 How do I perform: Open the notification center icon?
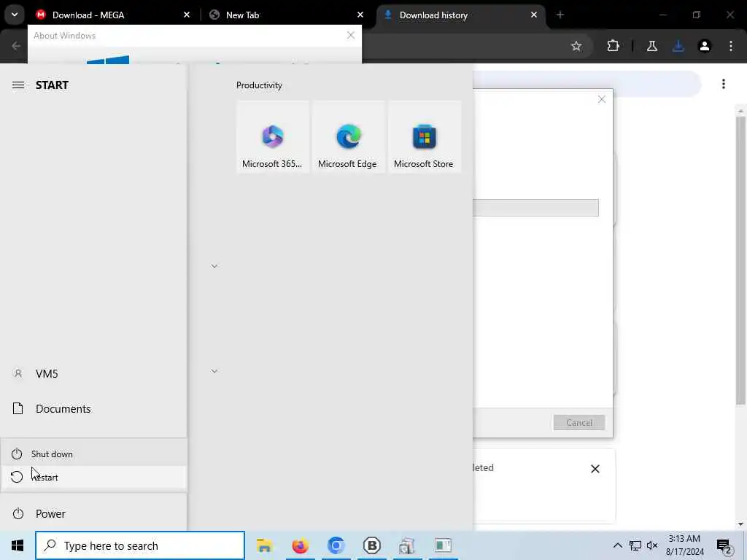pos(724,546)
